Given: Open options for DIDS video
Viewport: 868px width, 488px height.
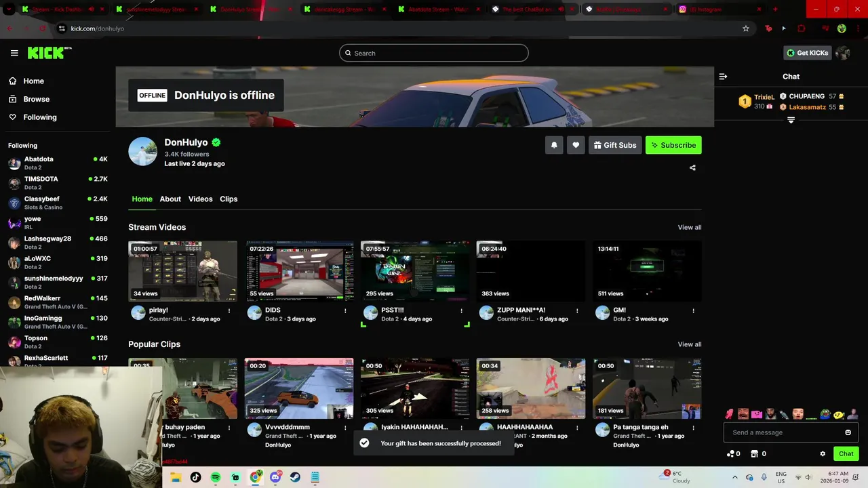Looking at the screenshot, I should tap(345, 311).
